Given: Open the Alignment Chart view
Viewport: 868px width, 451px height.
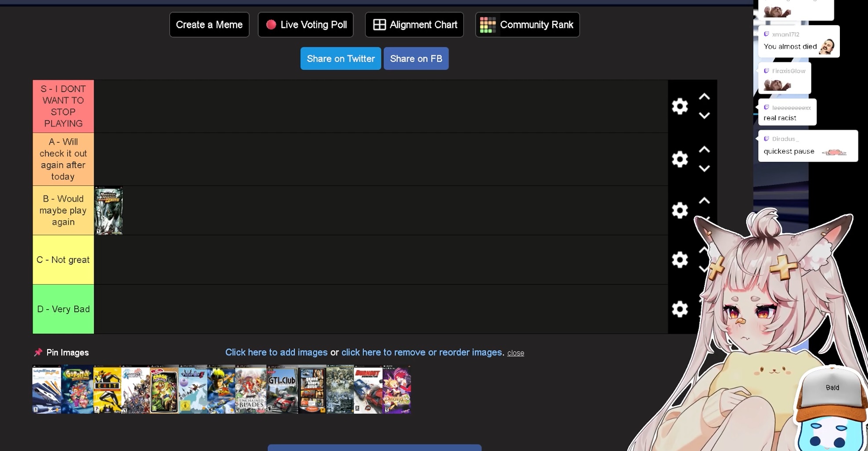Looking at the screenshot, I should coord(414,25).
